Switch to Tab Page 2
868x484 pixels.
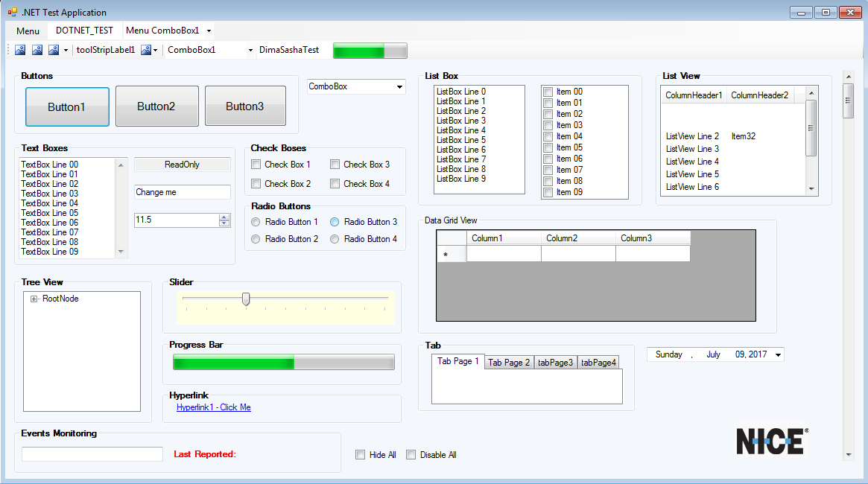pos(509,363)
